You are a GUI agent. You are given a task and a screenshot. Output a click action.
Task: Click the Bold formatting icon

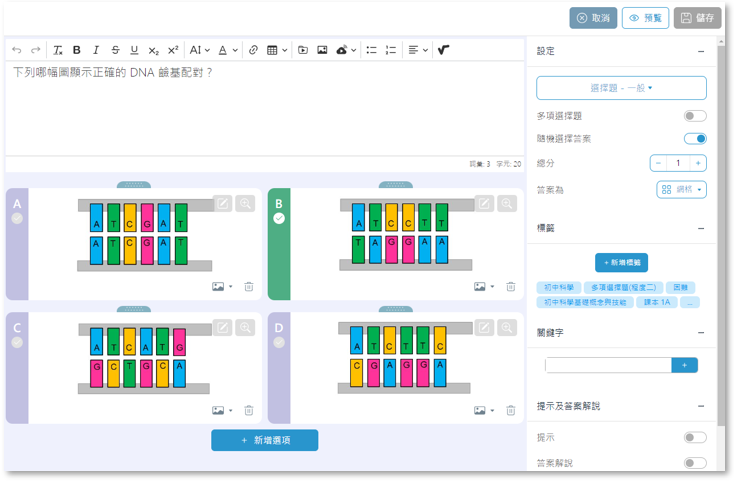point(77,50)
